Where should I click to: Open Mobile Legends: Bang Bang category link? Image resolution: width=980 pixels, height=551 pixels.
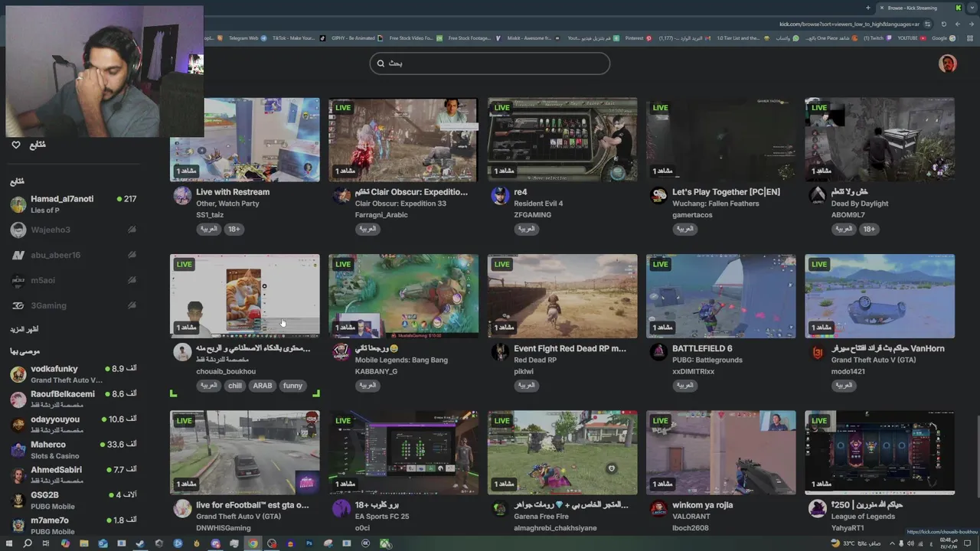[x=401, y=360]
